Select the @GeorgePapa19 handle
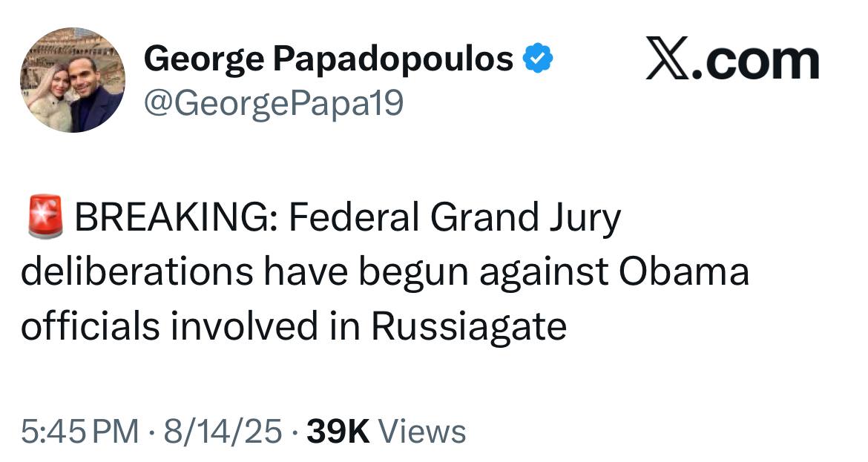 point(274,104)
